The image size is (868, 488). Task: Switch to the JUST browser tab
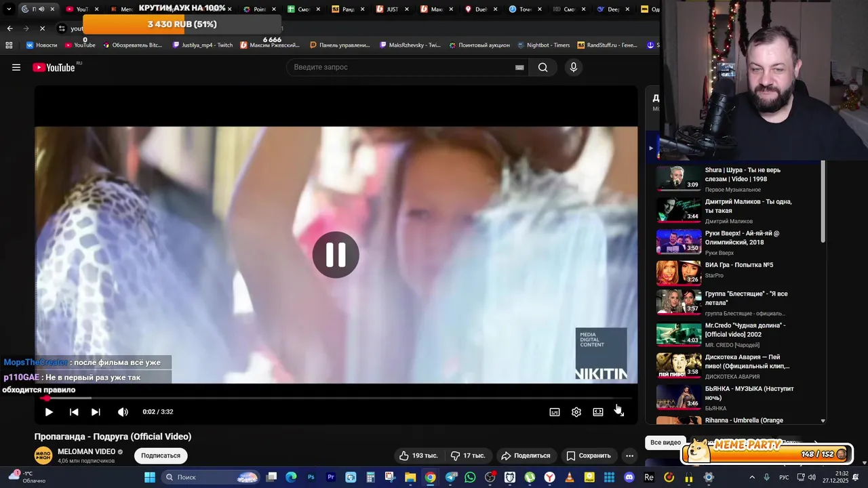click(390, 9)
